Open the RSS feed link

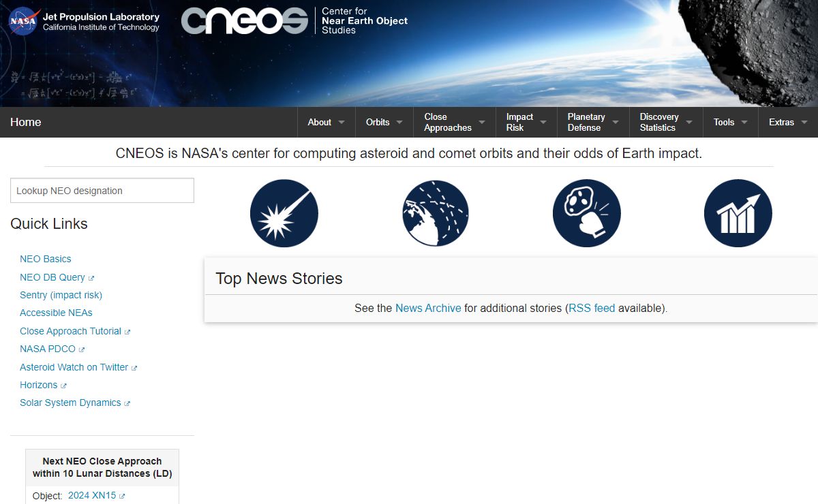click(592, 308)
